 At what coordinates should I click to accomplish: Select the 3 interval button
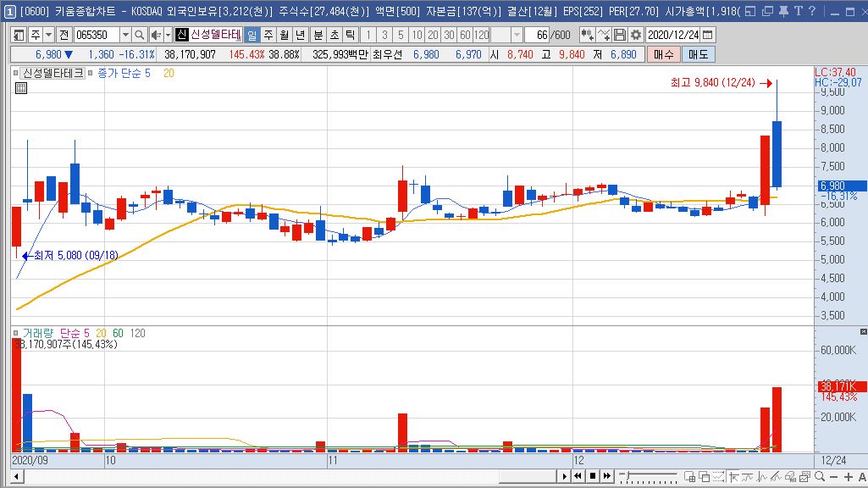pos(384,35)
